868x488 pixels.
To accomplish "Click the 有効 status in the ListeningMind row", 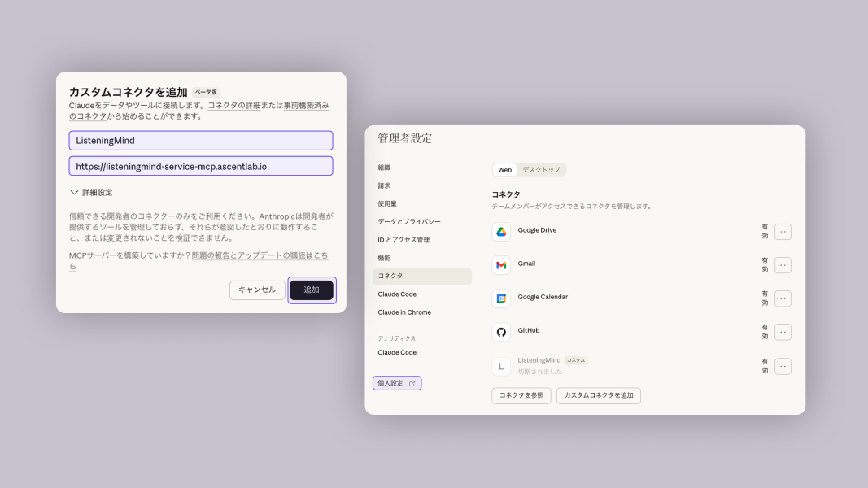I will [765, 366].
